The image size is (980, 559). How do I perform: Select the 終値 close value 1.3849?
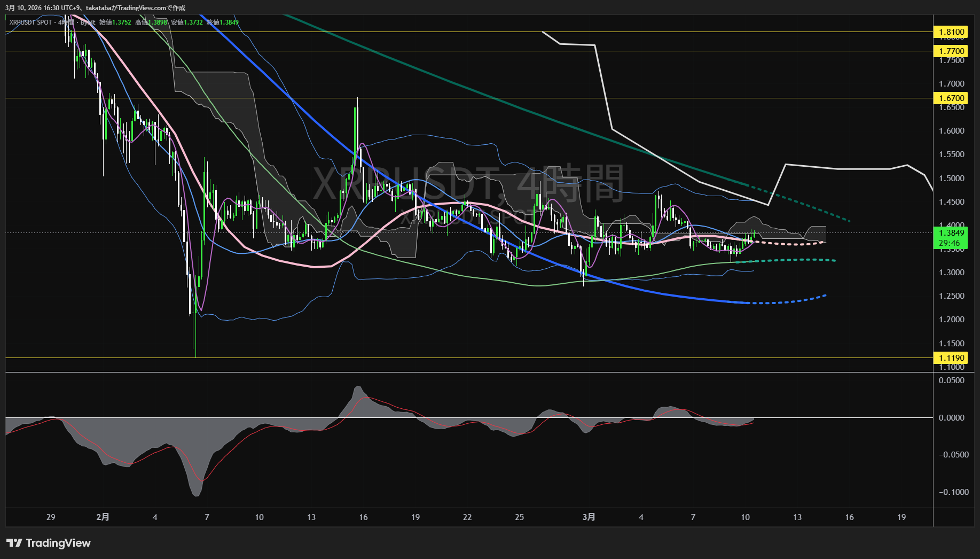click(229, 22)
